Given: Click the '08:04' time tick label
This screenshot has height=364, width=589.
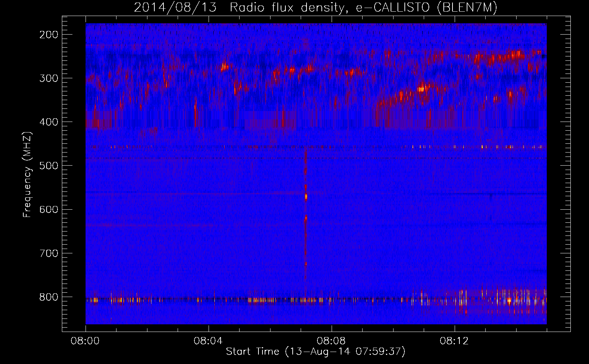Looking at the screenshot, I should (208, 341).
